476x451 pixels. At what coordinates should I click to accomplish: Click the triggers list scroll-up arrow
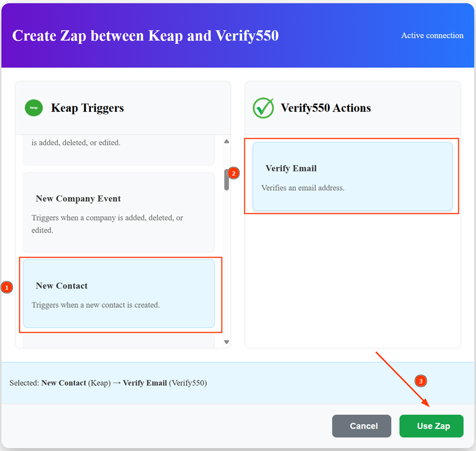(x=227, y=141)
